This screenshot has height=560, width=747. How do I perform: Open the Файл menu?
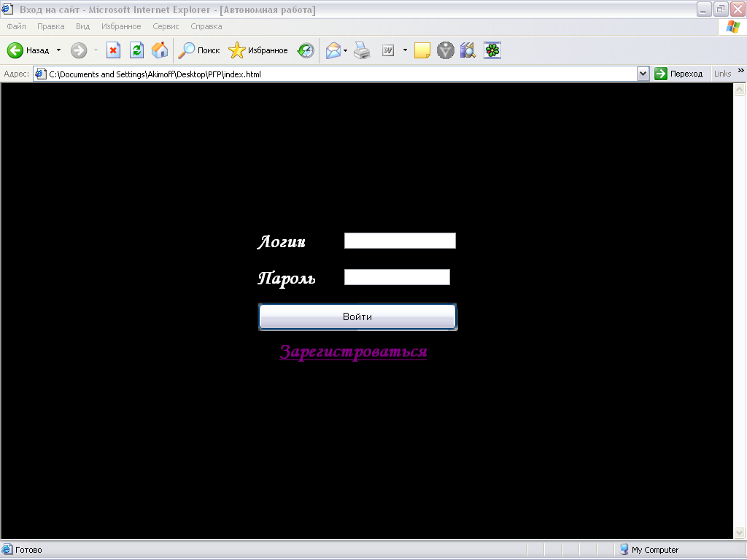(x=16, y=26)
